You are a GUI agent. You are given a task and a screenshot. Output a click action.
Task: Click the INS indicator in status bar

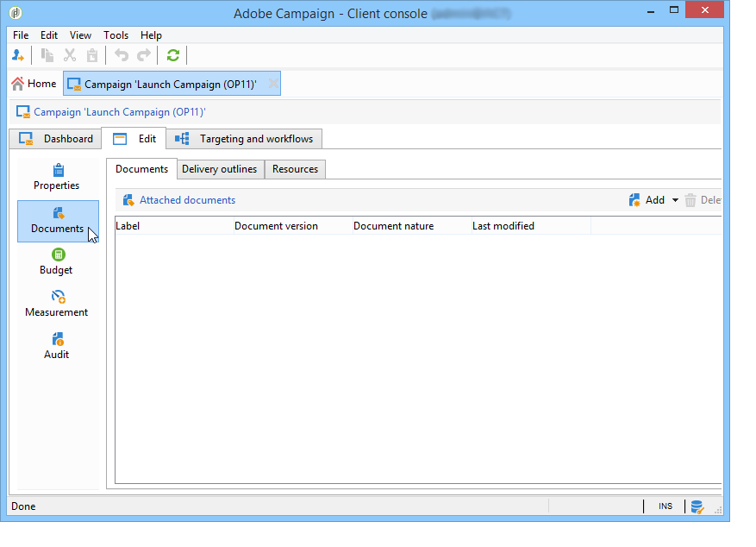click(x=665, y=506)
